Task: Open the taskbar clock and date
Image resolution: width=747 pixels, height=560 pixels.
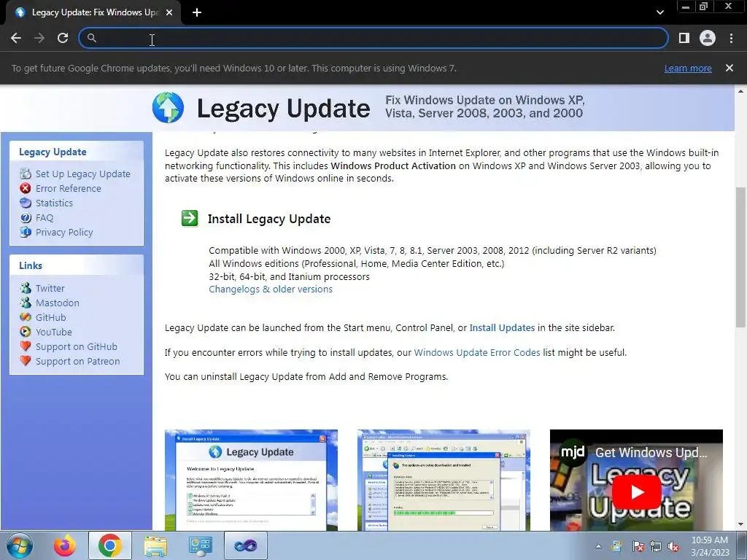Action: [x=710, y=546]
